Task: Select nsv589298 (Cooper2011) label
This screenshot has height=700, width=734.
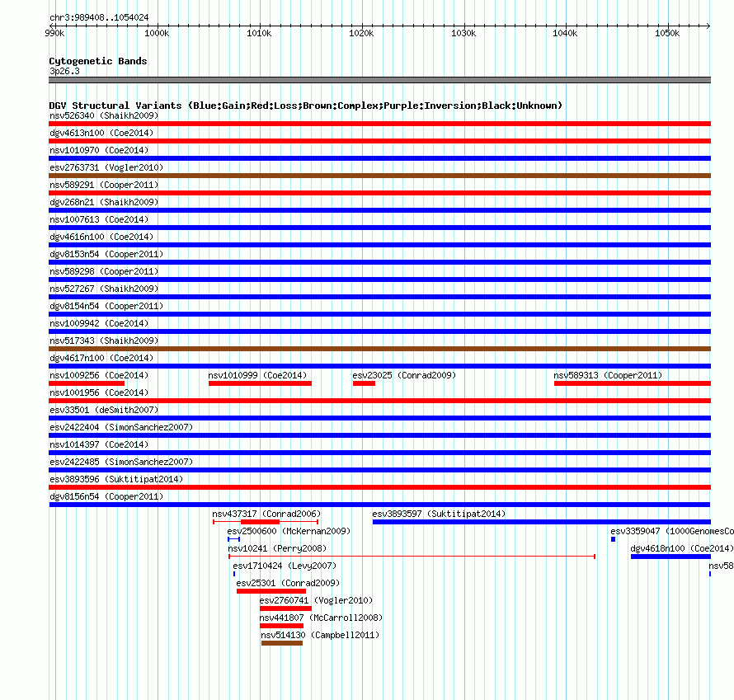Action: (x=104, y=271)
